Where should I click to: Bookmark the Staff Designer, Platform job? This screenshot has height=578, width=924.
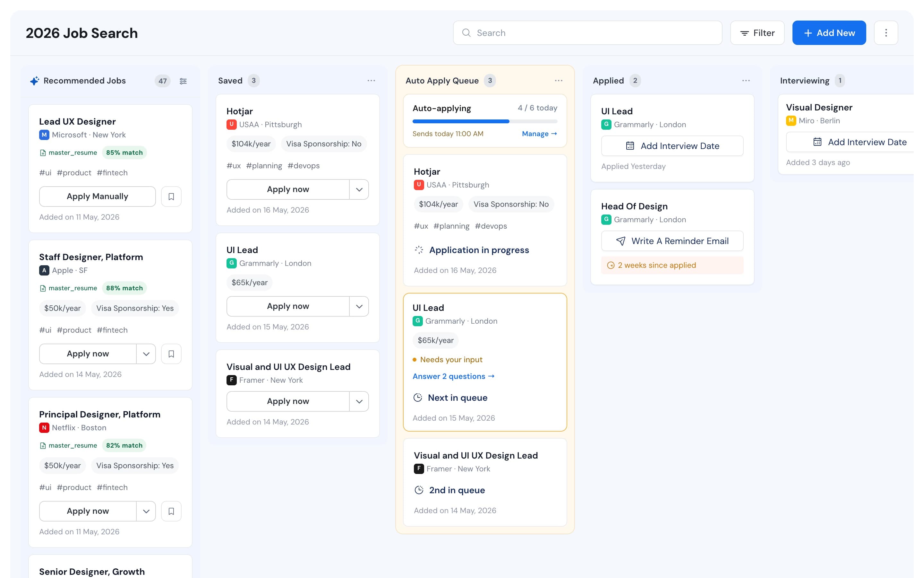171,354
